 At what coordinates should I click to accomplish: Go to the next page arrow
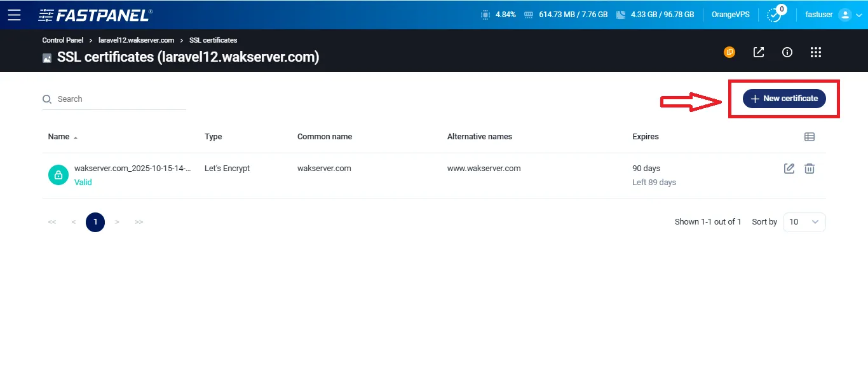pyautogui.click(x=117, y=222)
